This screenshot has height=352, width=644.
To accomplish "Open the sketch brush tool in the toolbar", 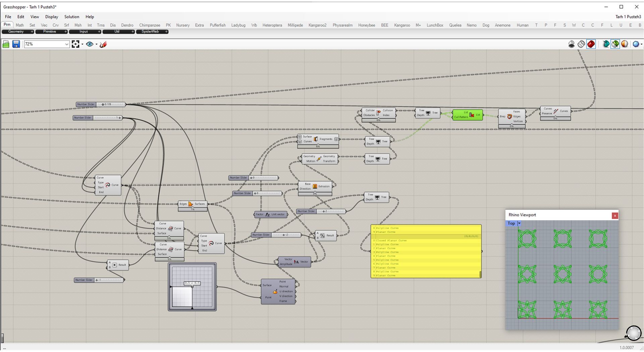I will [x=103, y=44].
